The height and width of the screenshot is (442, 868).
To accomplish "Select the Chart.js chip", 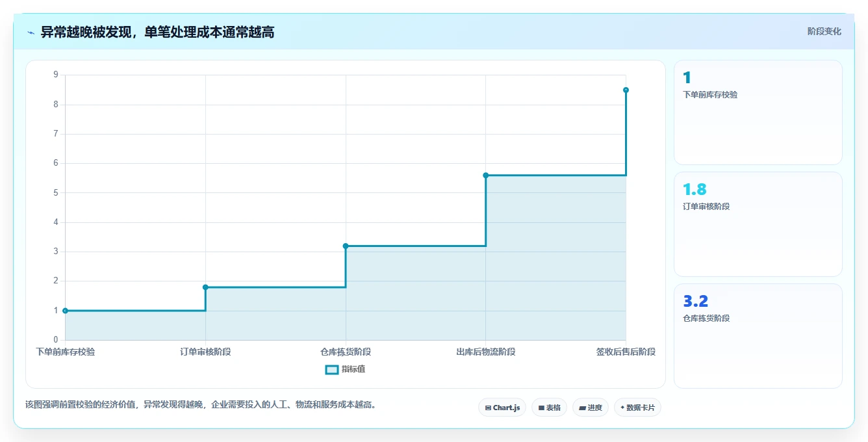I will (502, 408).
